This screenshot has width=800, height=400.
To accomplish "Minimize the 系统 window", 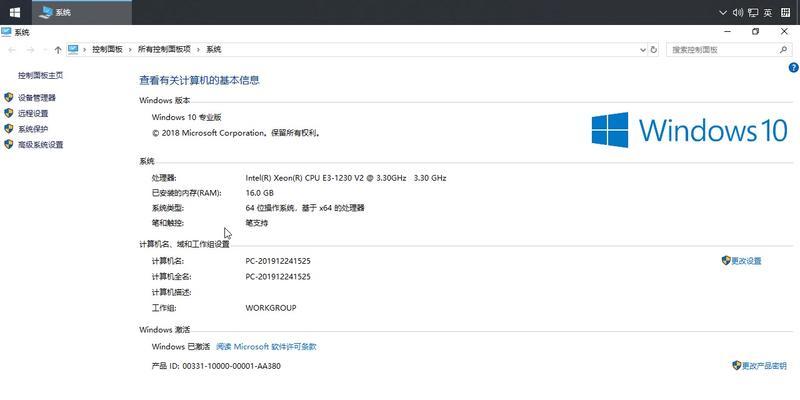I will (x=727, y=32).
